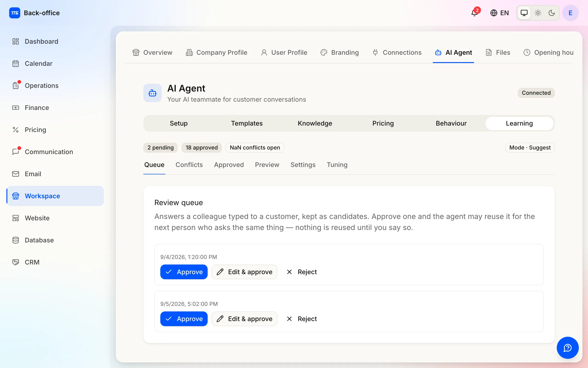This screenshot has width=588, height=368.
Task: Click the Email envelope icon
Action: (x=16, y=174)
